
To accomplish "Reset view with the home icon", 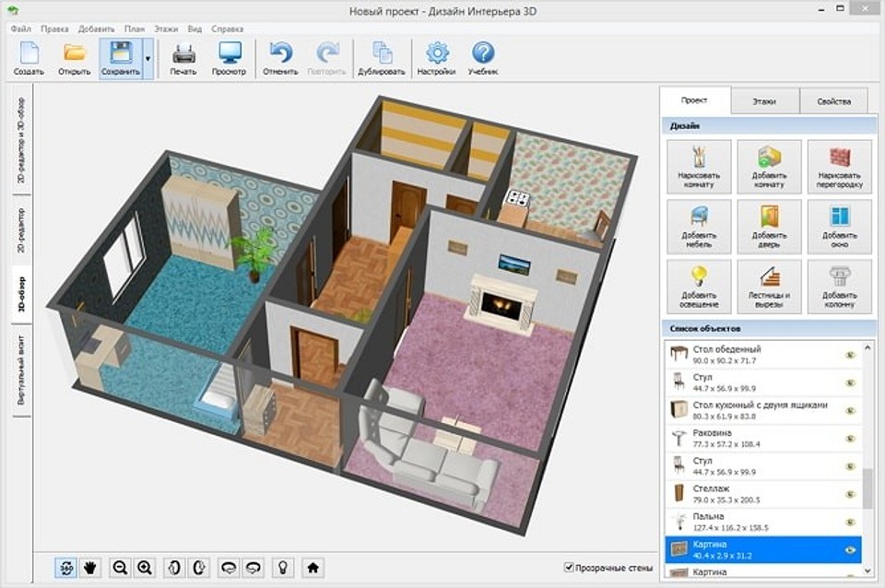I will pos(313,568).
